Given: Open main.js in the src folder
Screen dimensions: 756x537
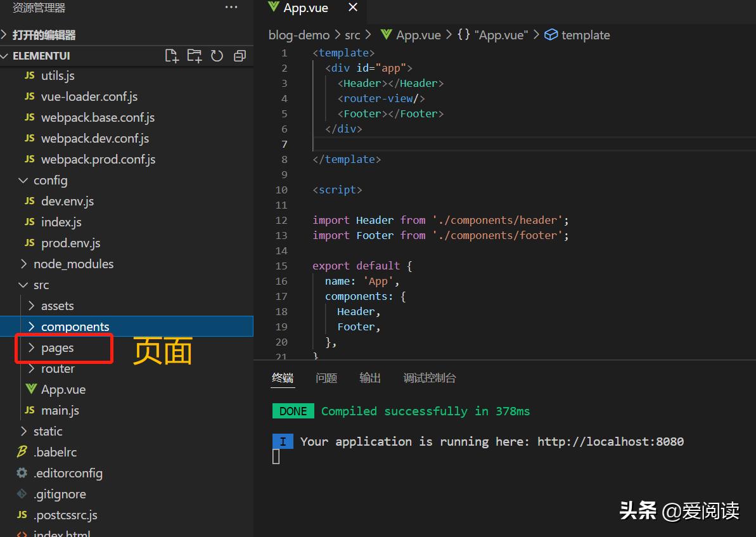Looking at the screenshot, I should pyautogui.click(x=60, y=410).
